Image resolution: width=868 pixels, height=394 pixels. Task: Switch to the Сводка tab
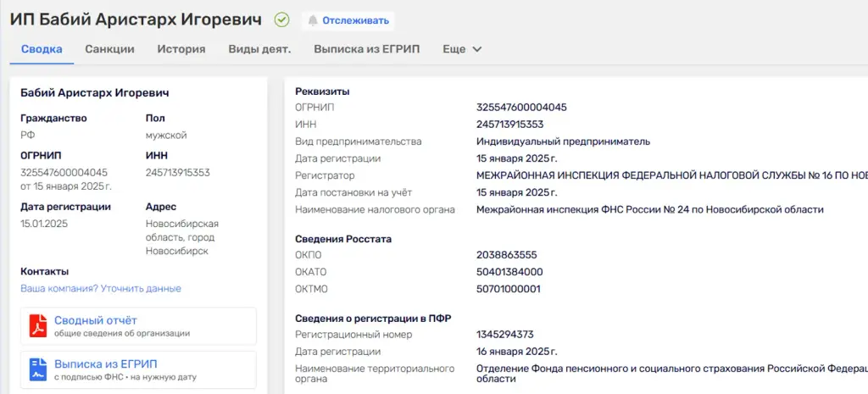pos(42,48)
